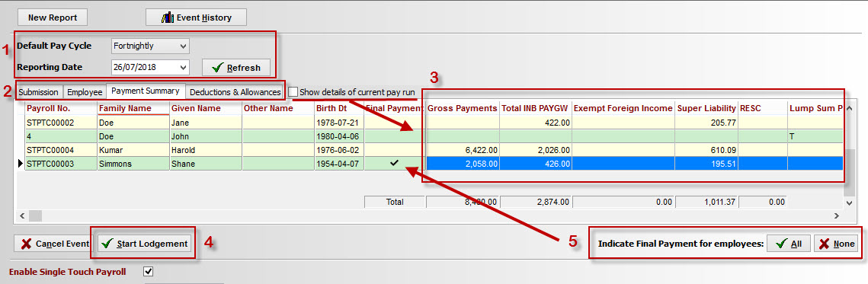The height and width of the screenshot is (284, 868).
Task: Click given name Jane
Action: (206, 123)
